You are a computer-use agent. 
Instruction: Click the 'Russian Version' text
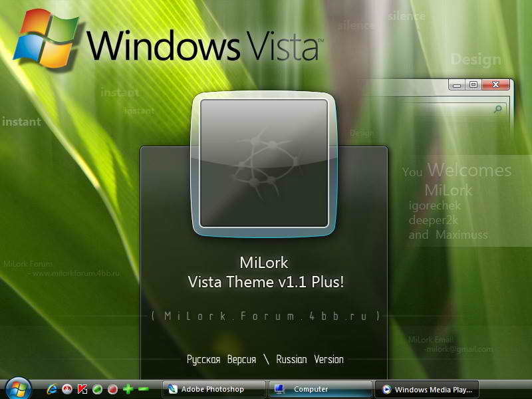point(310,359)
